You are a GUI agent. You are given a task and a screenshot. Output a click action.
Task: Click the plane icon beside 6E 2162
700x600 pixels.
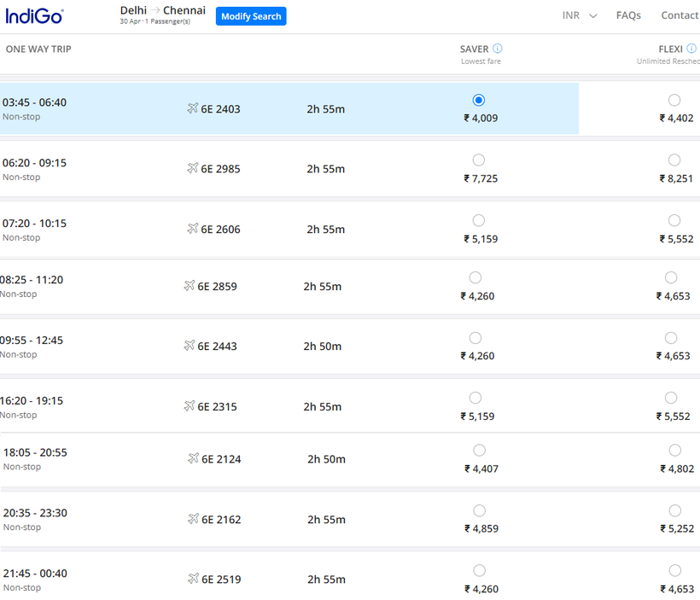pyautogui.click(x=193, y=519)
